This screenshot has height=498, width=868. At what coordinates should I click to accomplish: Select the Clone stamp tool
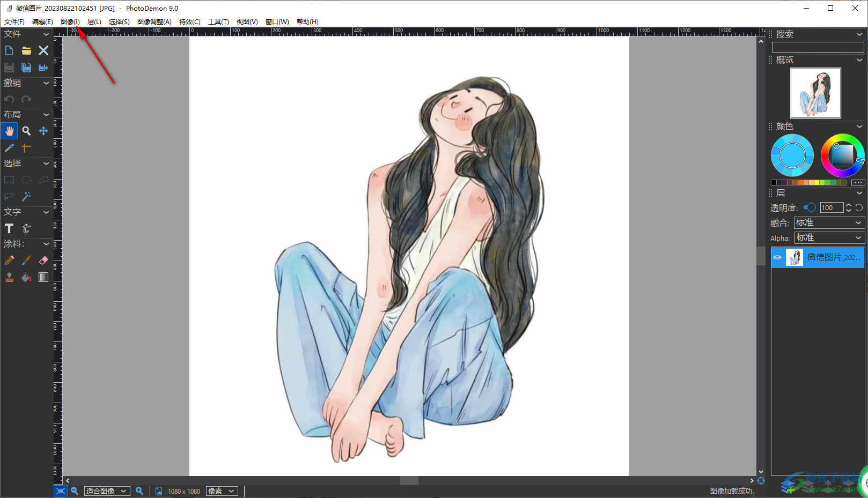pos(9,277)
